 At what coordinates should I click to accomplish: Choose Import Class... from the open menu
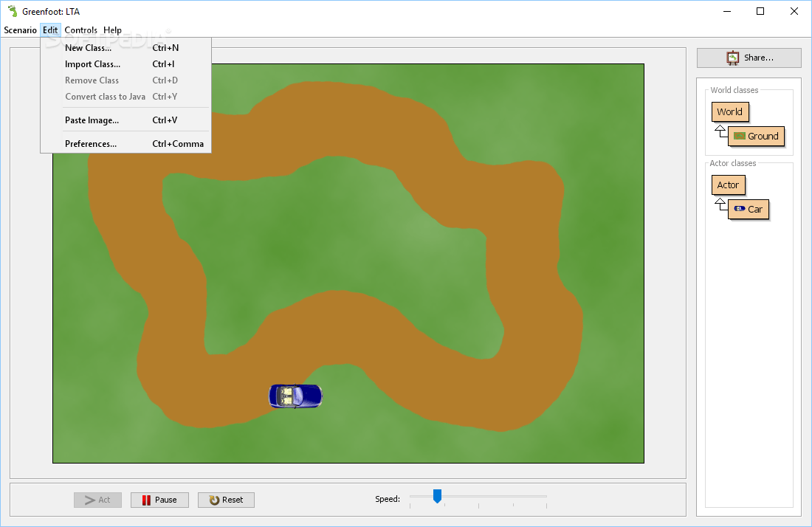click(92, 64)
